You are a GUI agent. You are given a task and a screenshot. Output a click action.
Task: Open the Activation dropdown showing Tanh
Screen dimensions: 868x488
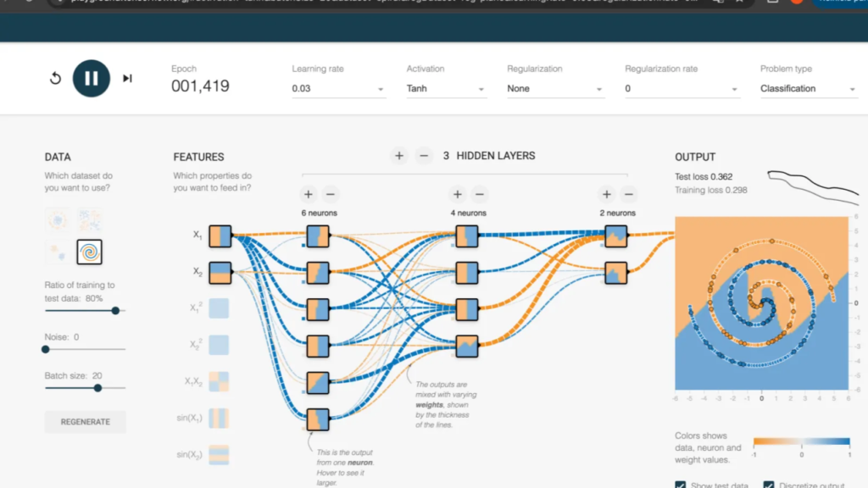(x=446, y=88)
